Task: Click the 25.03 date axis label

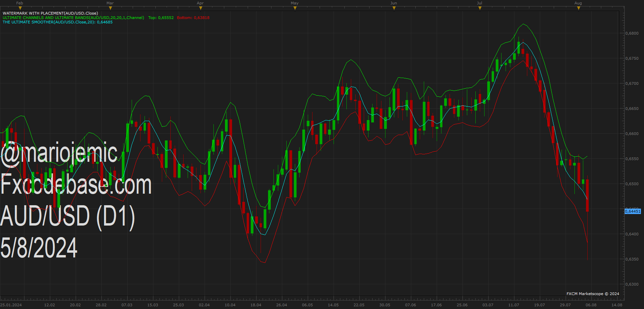Action: point(178,305)
